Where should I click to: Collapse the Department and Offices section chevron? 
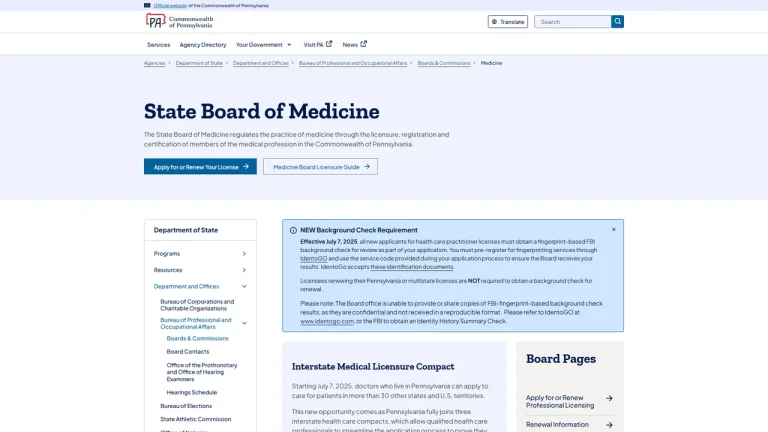[x=244, y=287]
